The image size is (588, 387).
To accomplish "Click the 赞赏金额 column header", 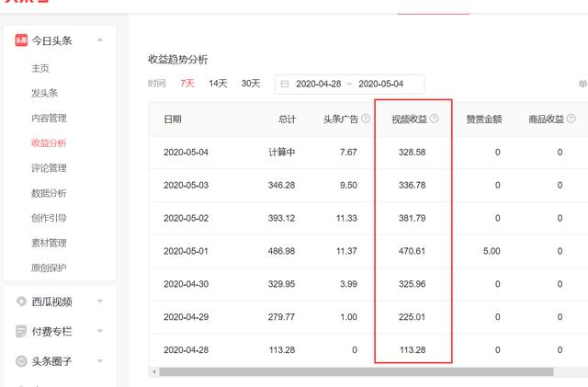I will click(484, 120).
